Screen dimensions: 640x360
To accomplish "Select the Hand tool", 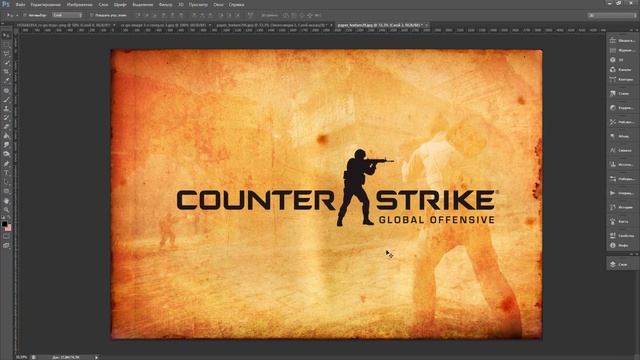I will (6, 201).
